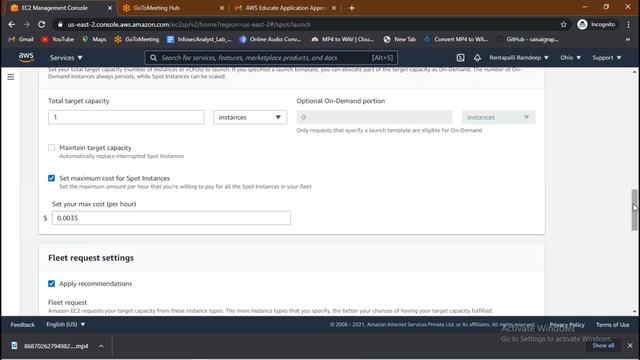
Task: Uncheck Set maximum cost for Spot Instances
Action: click(51, 178)
